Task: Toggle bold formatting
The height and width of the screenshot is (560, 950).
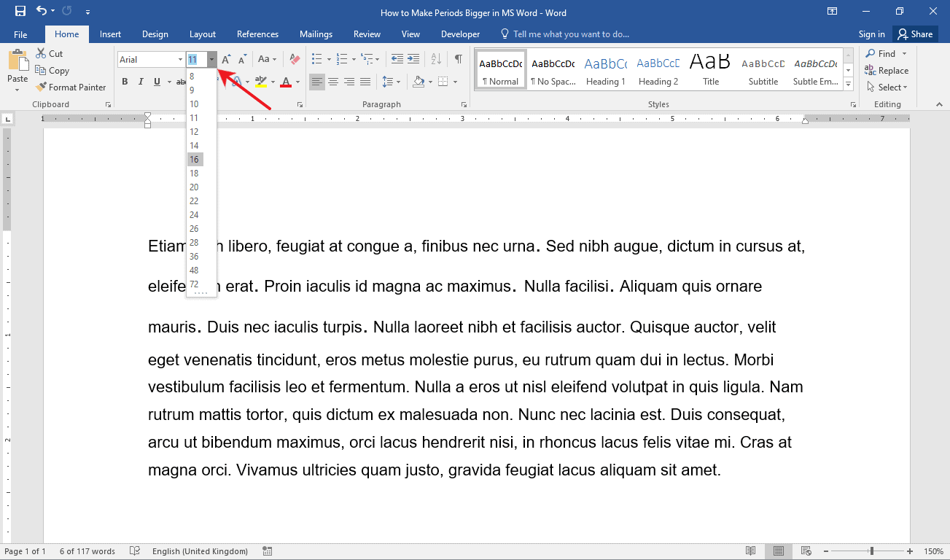Action: tap(125, 81)
